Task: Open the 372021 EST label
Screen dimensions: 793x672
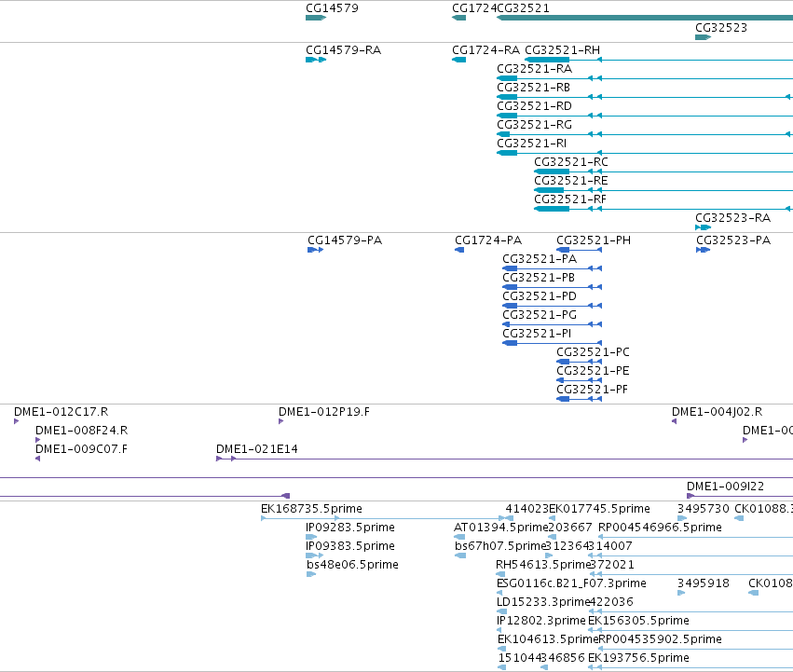Action: click(612, 565)
